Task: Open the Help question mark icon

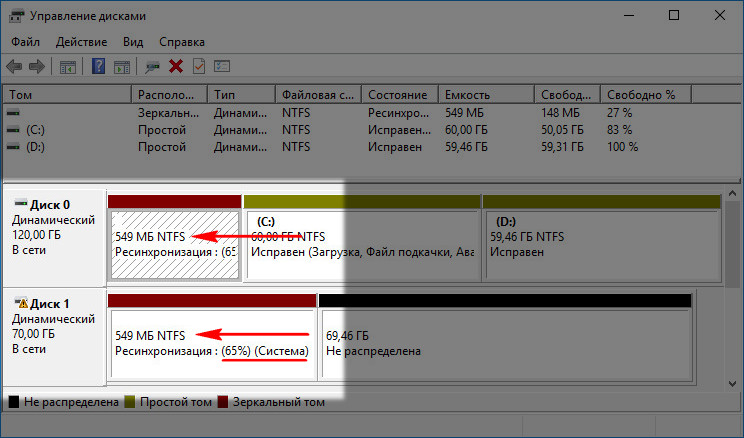Action: [98, 66]
